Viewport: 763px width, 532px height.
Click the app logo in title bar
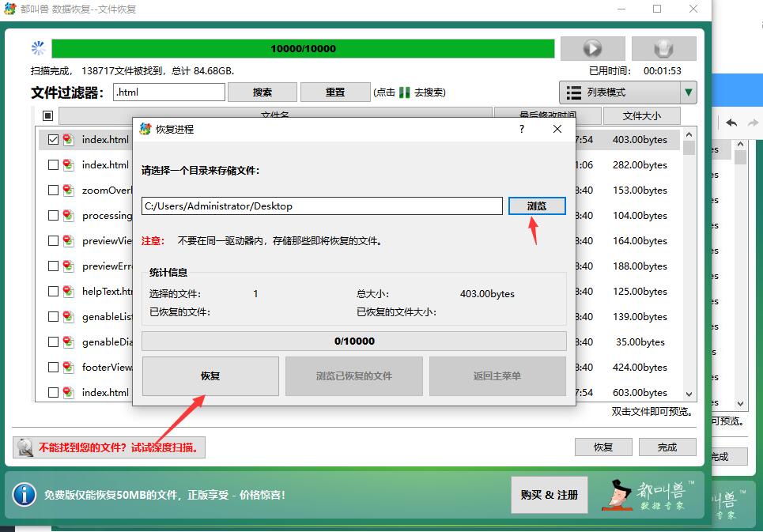[10, 9]
